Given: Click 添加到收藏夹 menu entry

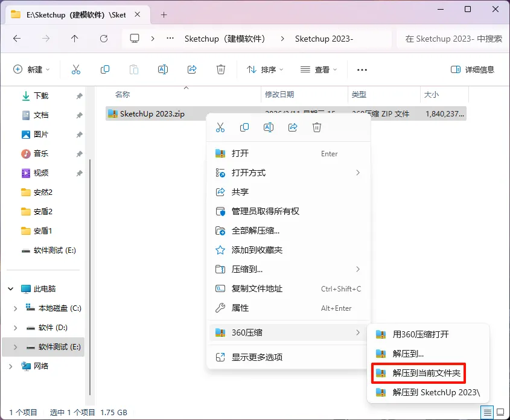Looking at the screenshot, I should [289, 250].
